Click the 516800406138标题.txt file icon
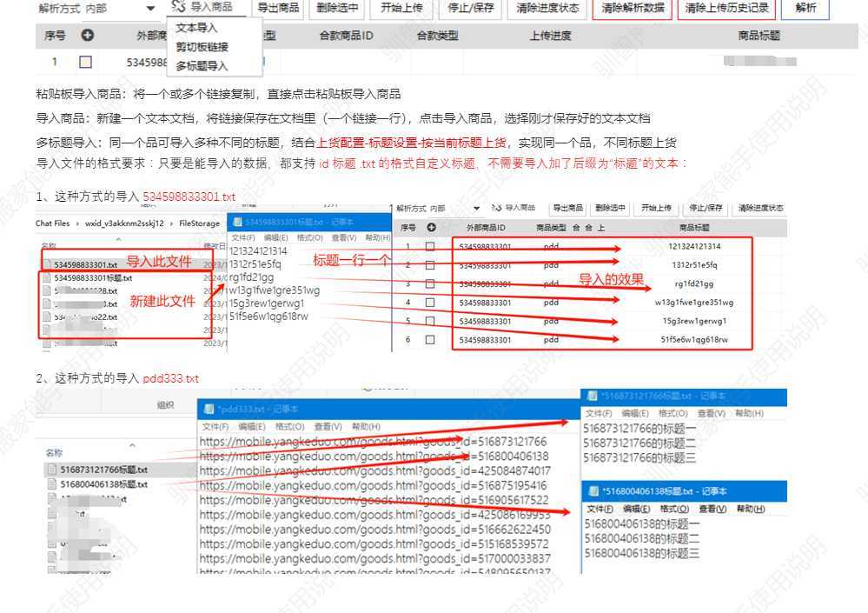Viewport: 868px width, 613px height. pyautogui.click(x=52, y=484)
